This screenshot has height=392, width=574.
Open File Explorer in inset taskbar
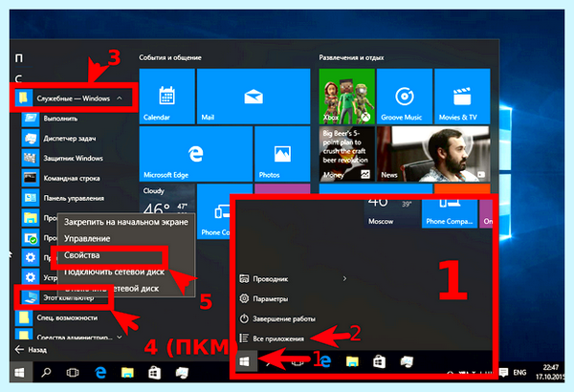352,361
